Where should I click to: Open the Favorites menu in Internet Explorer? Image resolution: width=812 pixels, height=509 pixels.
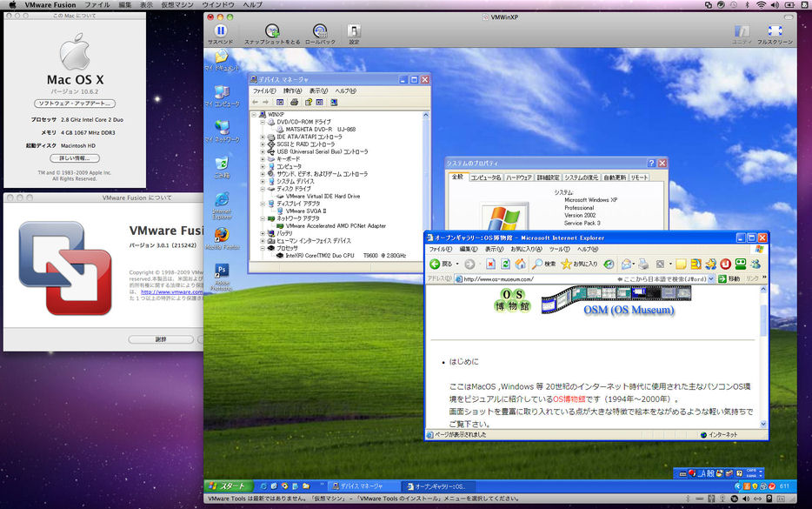point(527,250)
